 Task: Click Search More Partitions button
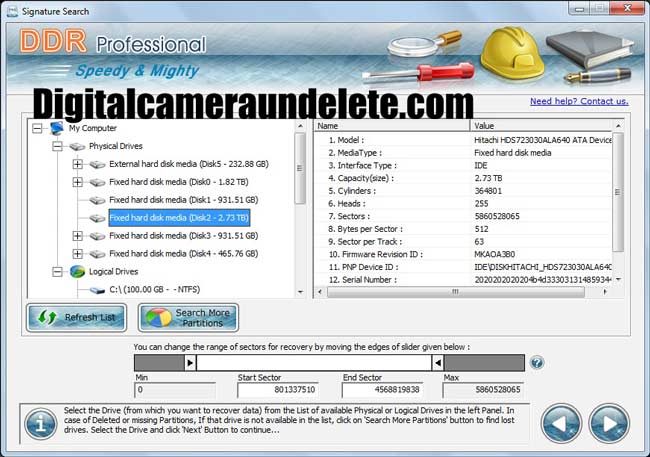point(188,318)
